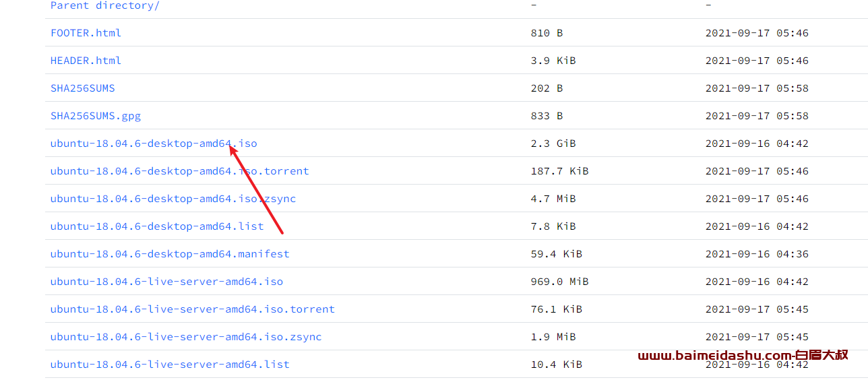This screenshot has width=868, height=380.
Task: Download ubuntu-18.04.6-desktop-amd64.iso
Action: [x=154, y=144]
